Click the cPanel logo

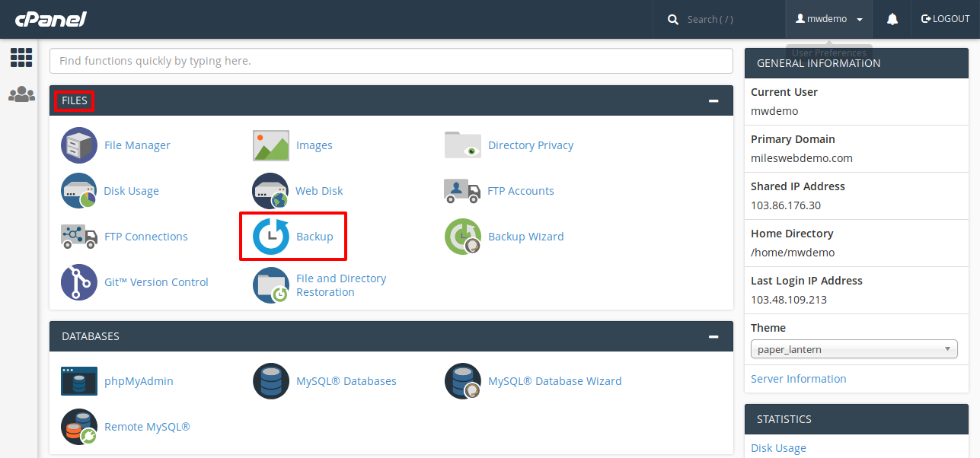pos(49,18)
